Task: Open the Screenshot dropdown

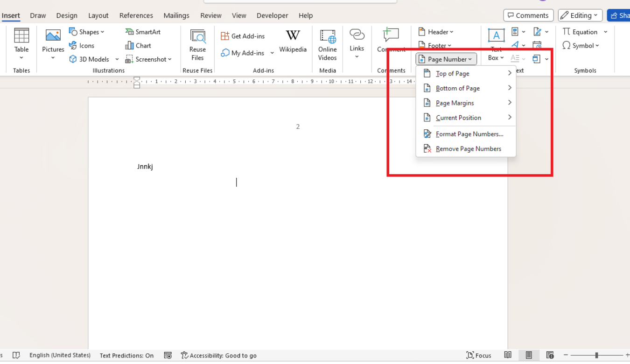Action: coord(148,59)
